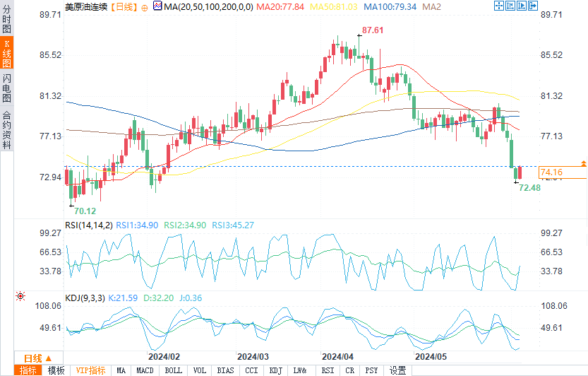588x376 pixels.
Task: Open the 闪电图 side tab
Action: pyautogui.click(x=6, y=88)
